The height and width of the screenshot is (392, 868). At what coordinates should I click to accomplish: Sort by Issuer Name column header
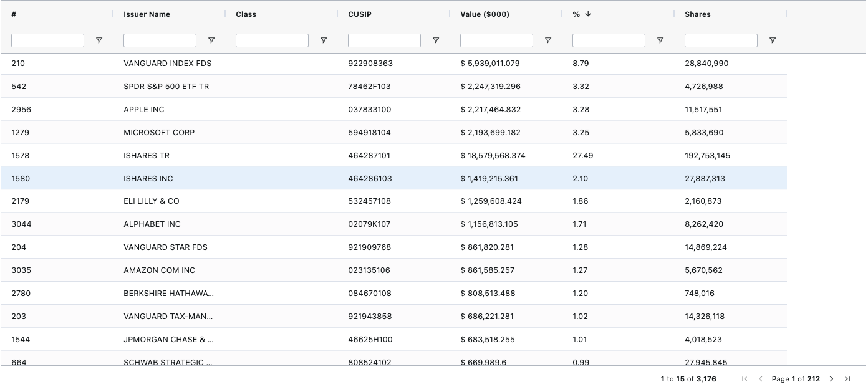[147, 14]
